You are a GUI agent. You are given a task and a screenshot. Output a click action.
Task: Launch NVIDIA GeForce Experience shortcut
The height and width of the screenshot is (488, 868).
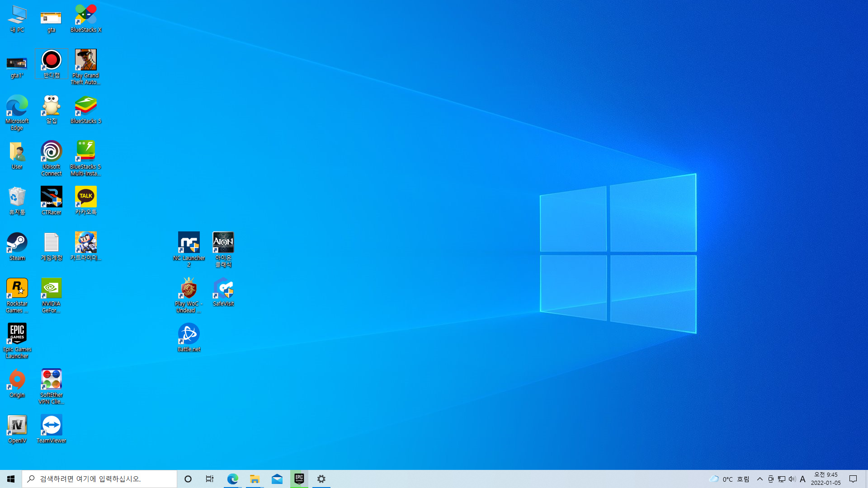coord(51,296)
